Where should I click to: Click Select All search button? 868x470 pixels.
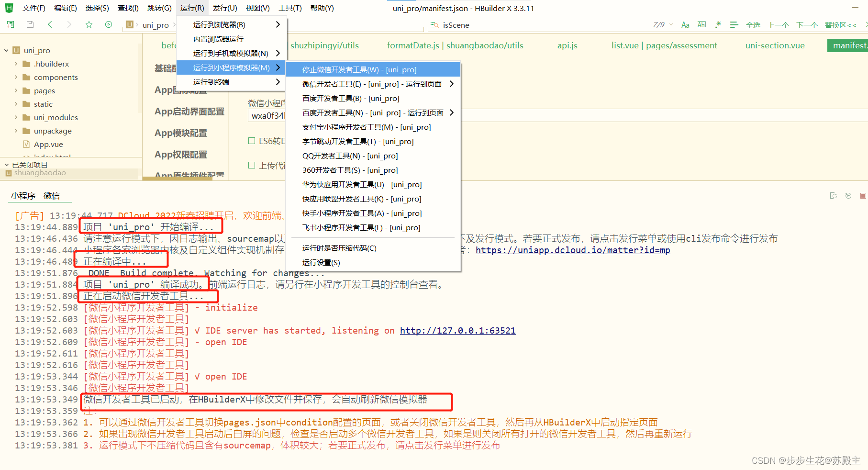[x=753, y=25]
